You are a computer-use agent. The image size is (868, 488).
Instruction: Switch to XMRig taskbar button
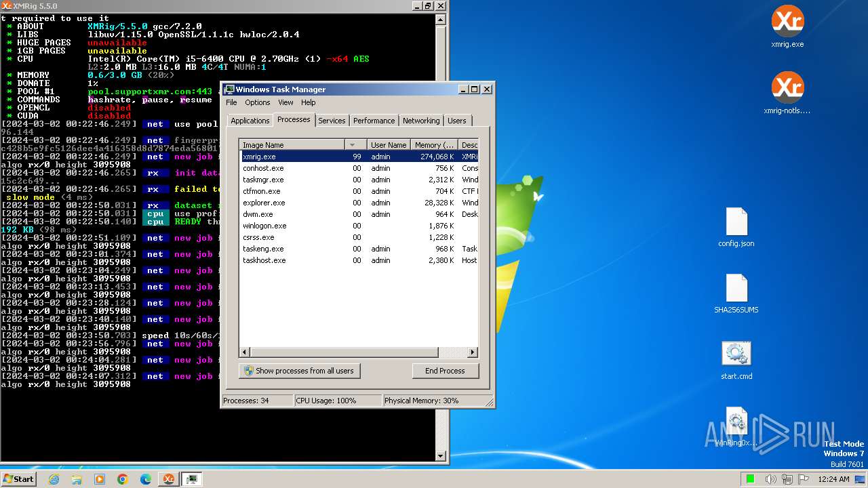coord(168,479)
